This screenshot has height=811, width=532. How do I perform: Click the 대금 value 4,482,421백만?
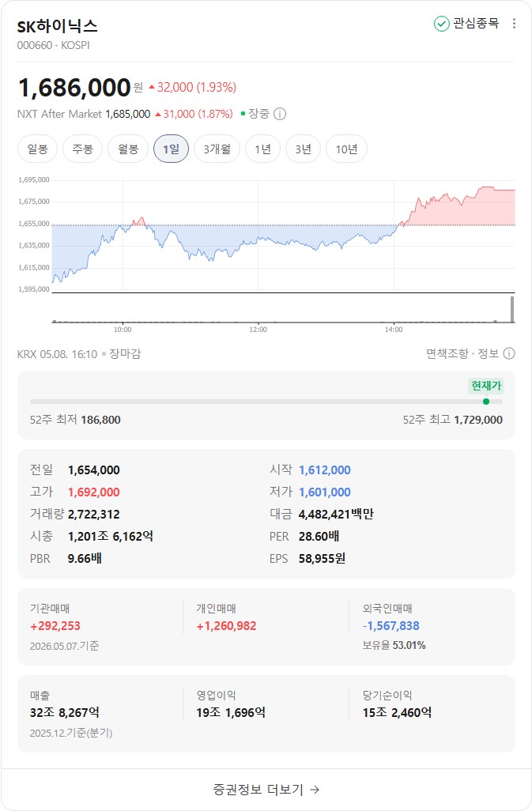[x=336, y=514]
